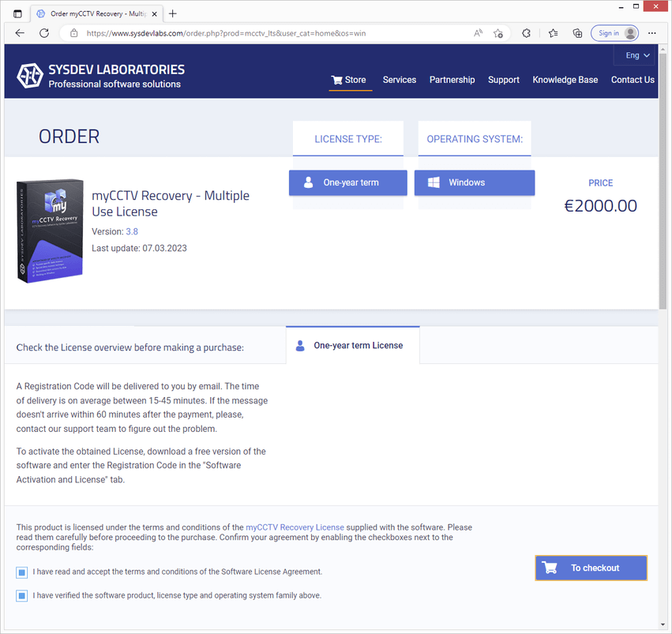Select the Windows operating system option

(475, 183)
